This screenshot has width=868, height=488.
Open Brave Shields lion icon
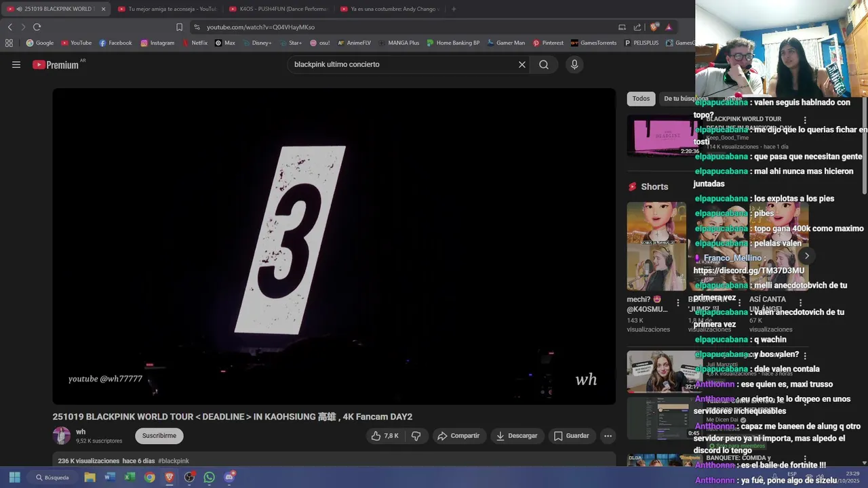coord(654,27)
